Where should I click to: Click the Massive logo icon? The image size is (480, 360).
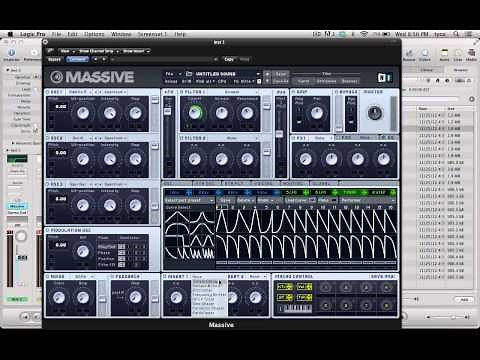click(57, 77)
